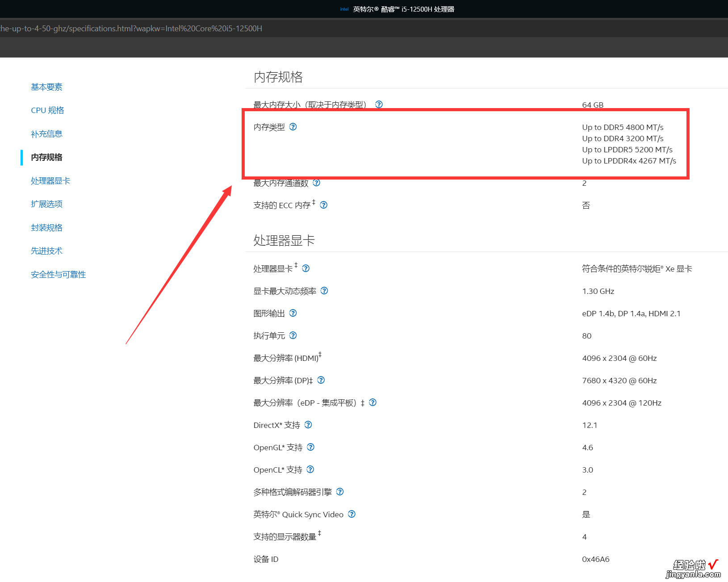Click the 最大分辨率 (HDMI) label
Screen dimensions: 728x582
click(x=287, y=357)
